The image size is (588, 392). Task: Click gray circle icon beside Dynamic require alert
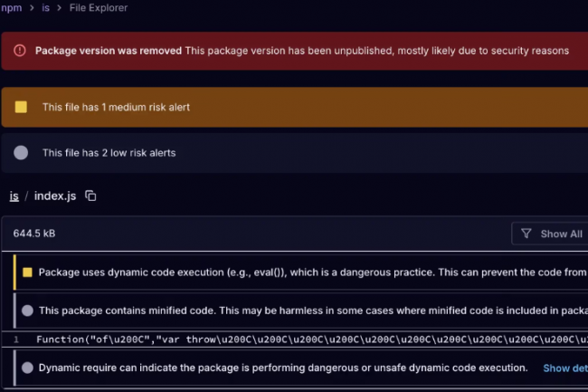click(x=27, y=368)
